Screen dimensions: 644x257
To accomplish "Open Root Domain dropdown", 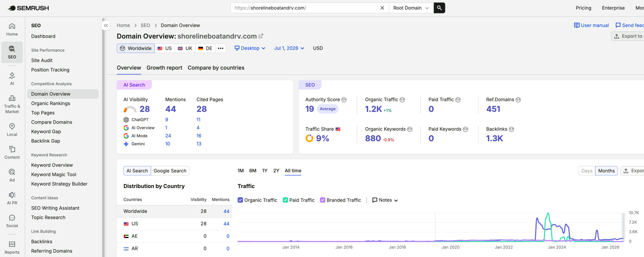I will pos(411,8).
